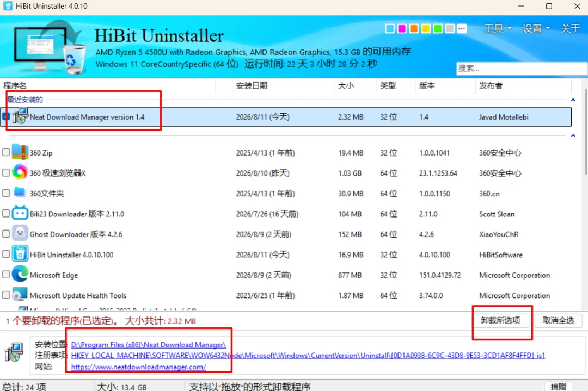Click the 360 极速浏览器X colorful icon
This screenshot has height=391, width=588.
tap(20, 172)
